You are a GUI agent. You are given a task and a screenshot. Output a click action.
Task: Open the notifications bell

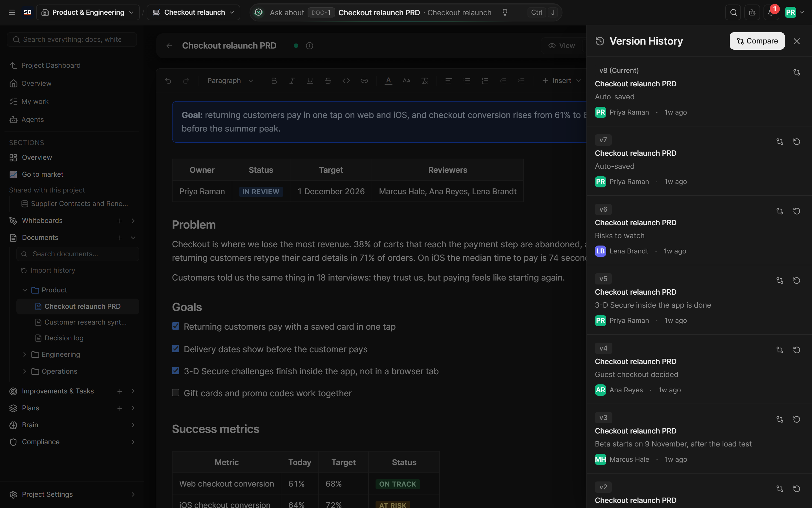tap(771, 12)
